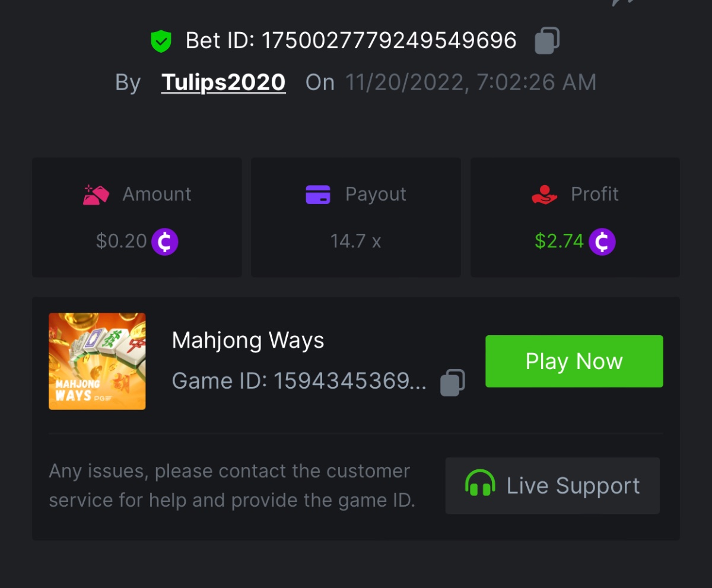Click the 14.7 x payout value
712x588 pixels.
click(355, 241)
